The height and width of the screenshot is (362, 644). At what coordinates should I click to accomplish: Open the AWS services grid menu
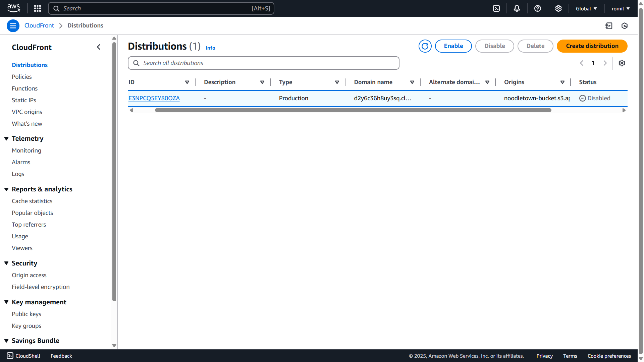[38, 8]
